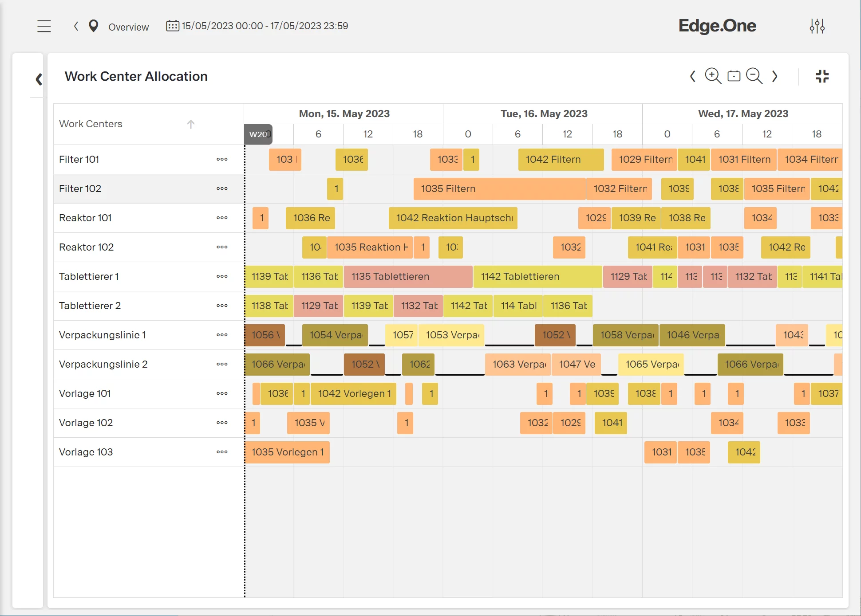Screen dimensions: 861x616
Task: Navigate timeline backward with left chevron
Action: pyautogui.click(x=692, y=76)
